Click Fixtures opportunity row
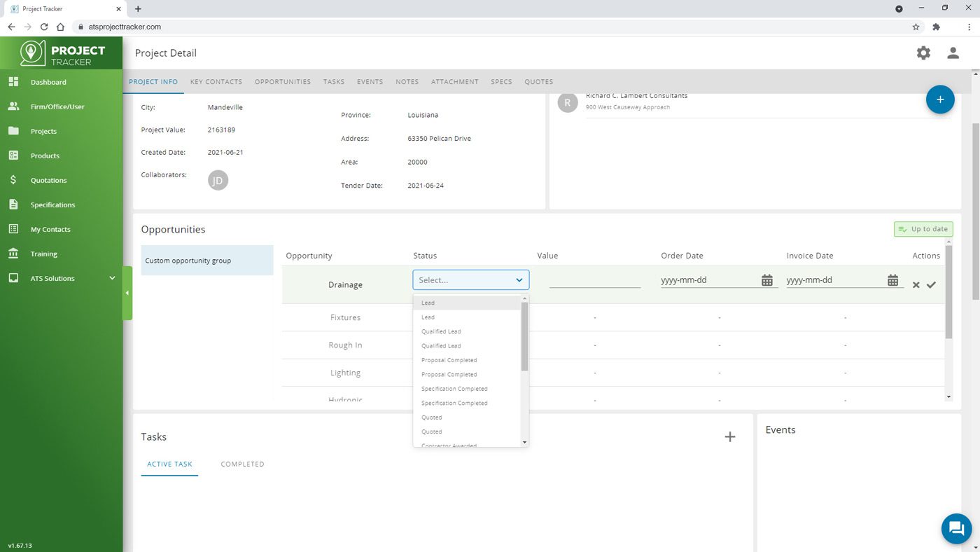Image resolution: width=980 pixels, height=552 pixels. pos(613,317)
